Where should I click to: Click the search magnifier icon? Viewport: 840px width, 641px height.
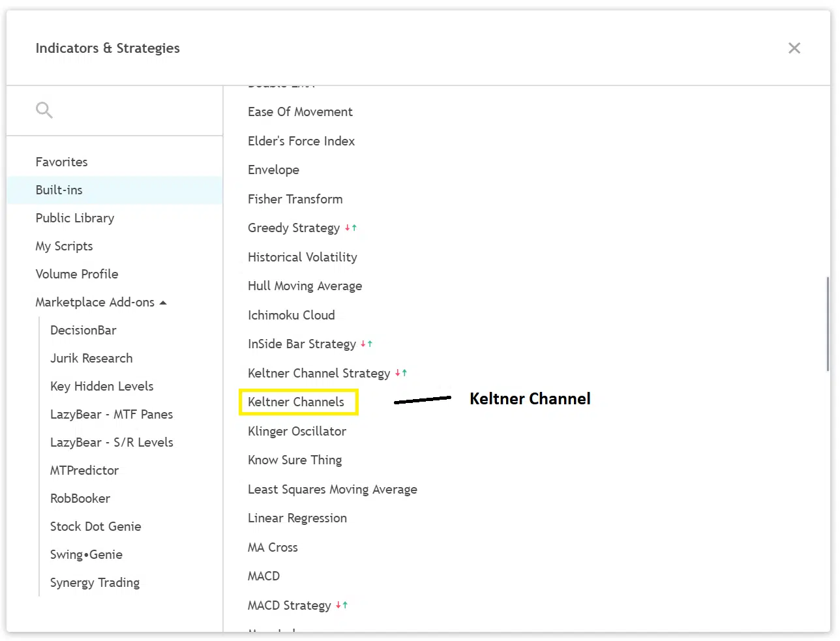(x=44, y=110)
